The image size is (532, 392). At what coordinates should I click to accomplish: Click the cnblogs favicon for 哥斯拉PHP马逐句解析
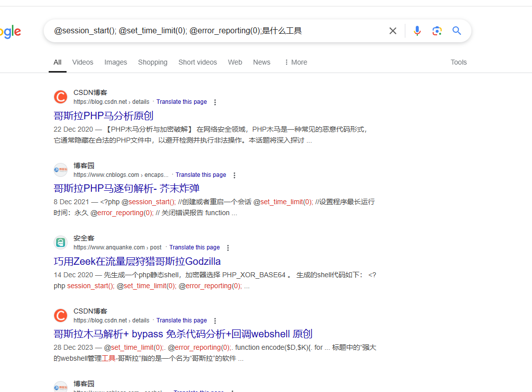pyautogui.click(x=61, y=170)
